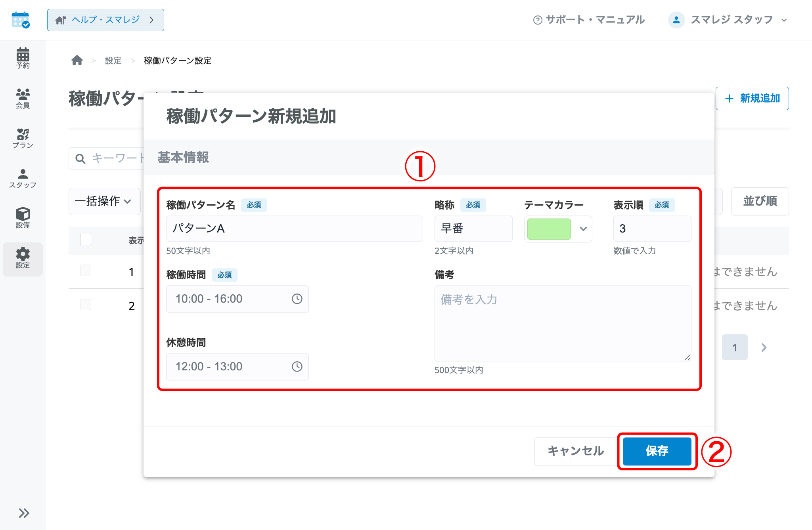Click the 新規追加 button

[752, 98]
